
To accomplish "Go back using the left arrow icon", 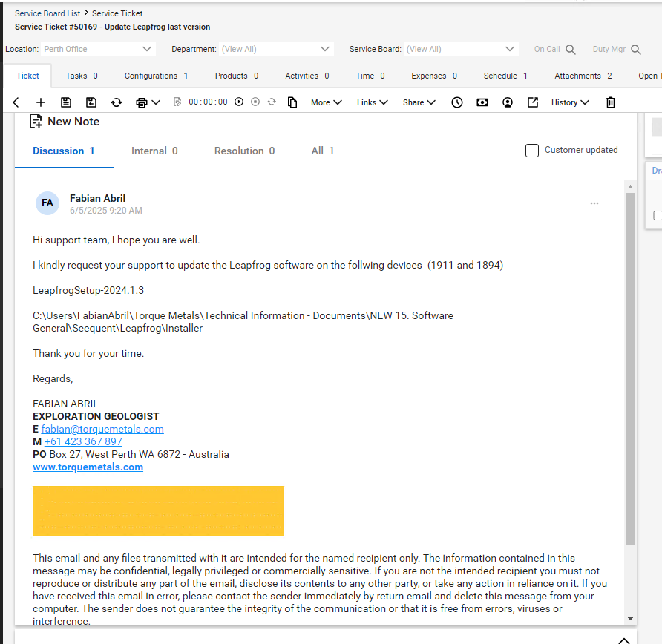I will [x=16, y=102].
